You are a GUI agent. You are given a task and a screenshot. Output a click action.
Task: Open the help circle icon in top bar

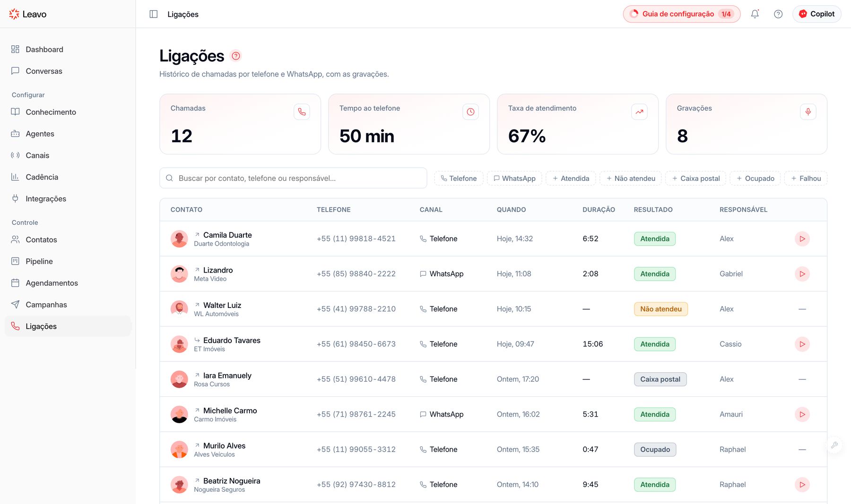(778, 14)
